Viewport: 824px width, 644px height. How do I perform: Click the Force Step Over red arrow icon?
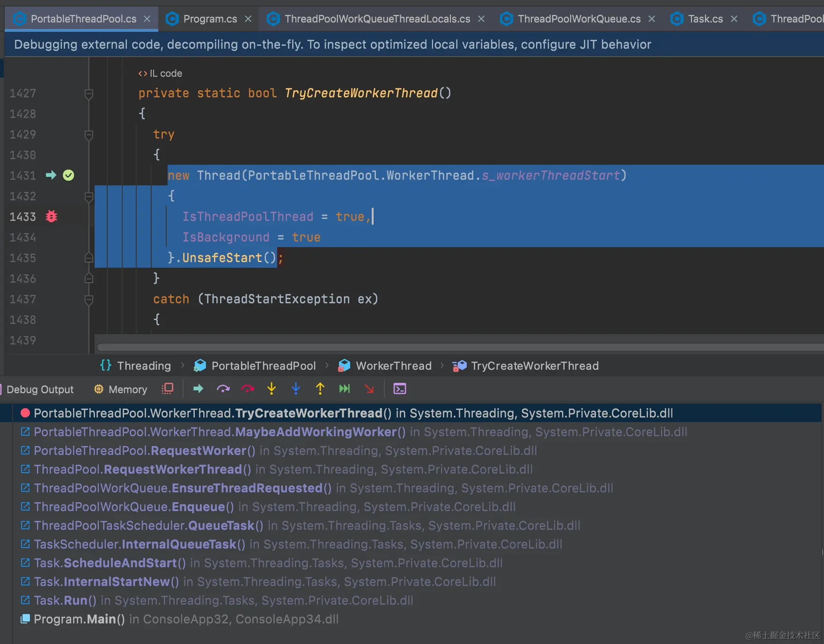[x=248, y=388]
